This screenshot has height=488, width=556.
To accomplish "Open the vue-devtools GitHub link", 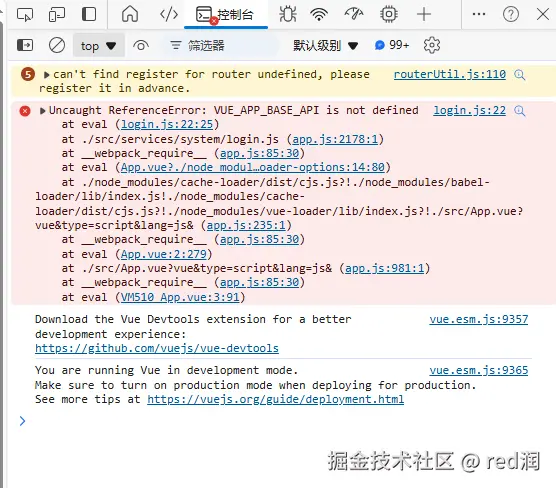I will [157, 348].
